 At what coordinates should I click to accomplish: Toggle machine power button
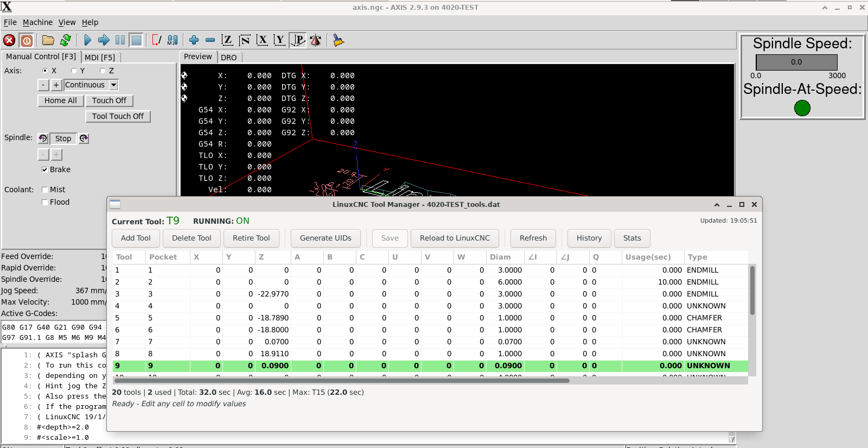[x=27, y=40]
